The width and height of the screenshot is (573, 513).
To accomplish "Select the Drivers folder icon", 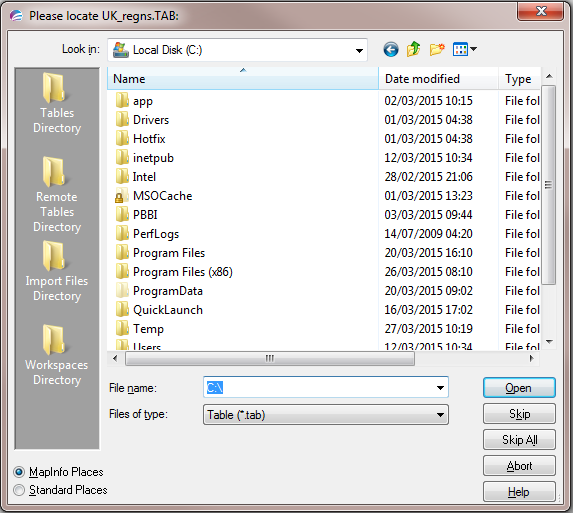I will point(122,119).
